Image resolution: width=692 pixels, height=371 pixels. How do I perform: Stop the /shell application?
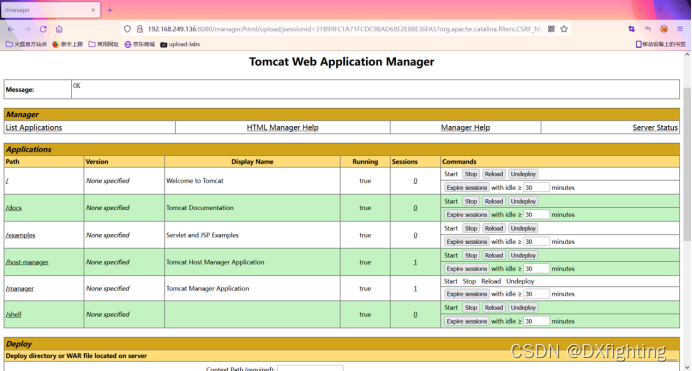coord(471,308)
